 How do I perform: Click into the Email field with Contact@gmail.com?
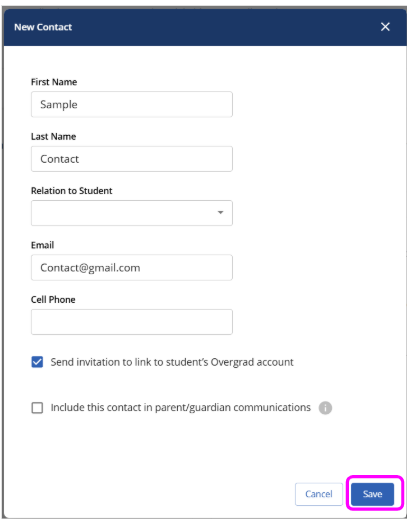tap(132, 267)
